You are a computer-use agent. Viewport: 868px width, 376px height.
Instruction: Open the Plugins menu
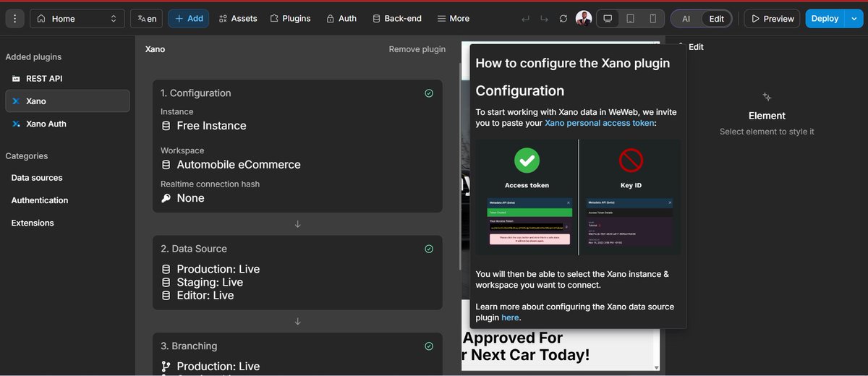[x=290, y=19]
